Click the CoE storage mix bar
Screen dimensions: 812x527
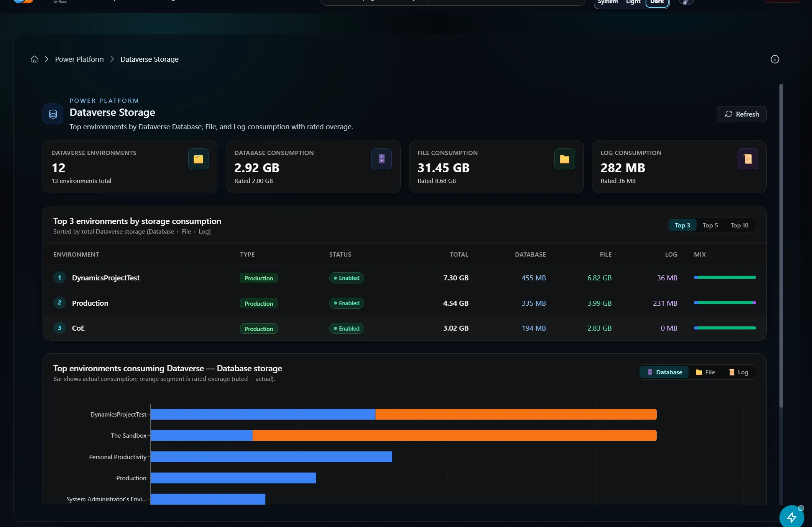coord(725,328)
